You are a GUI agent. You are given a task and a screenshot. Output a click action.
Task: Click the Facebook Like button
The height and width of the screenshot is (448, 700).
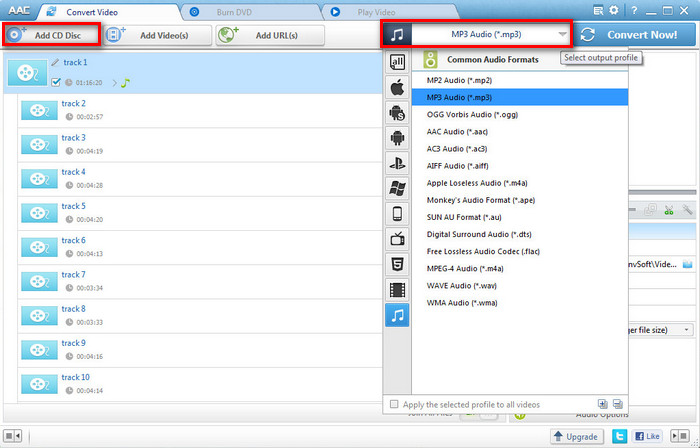point(647,436)
